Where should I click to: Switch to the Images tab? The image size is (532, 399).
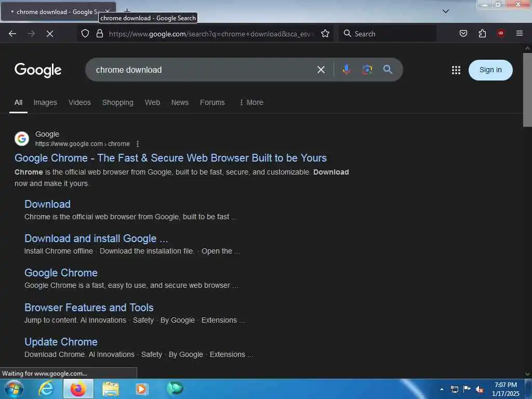(45, 102)
